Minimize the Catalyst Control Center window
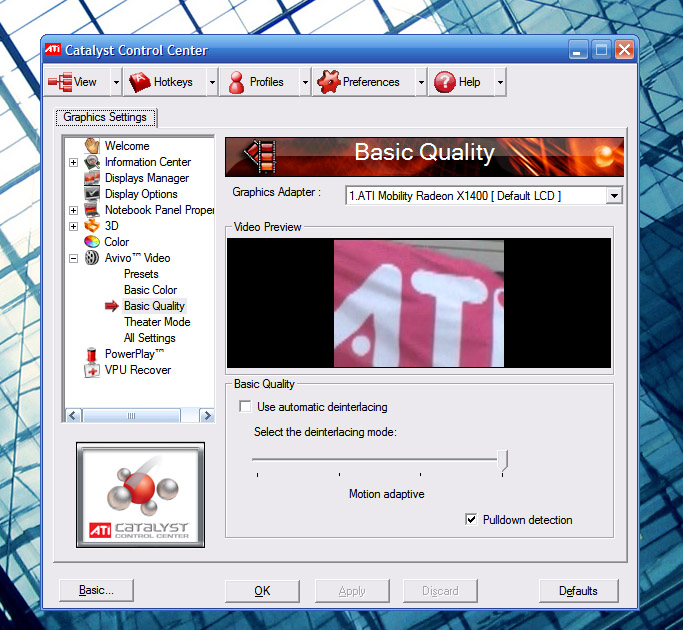The height and width of the screenshot is (630, 683). click(578, 50)
